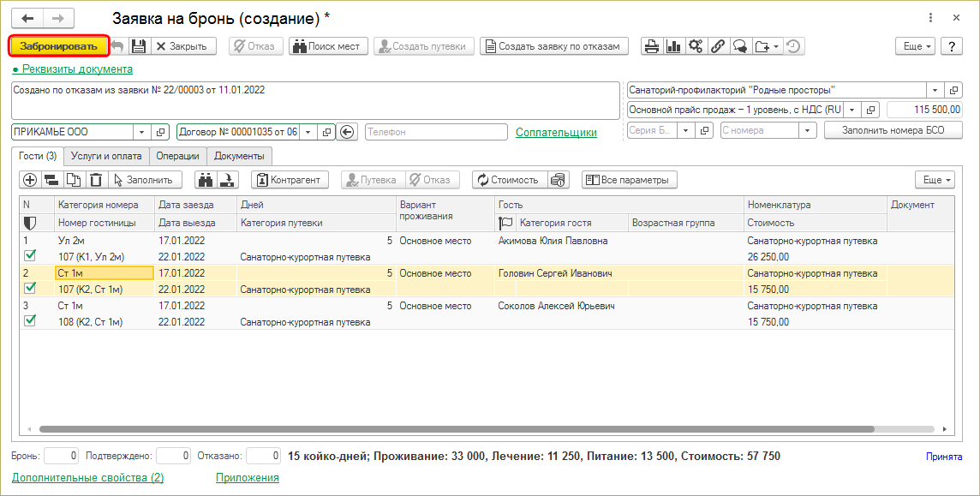Screen dimensions: 980x496
Task: Open the card icon next to Серия Б field
Action: tap(704, 130)
